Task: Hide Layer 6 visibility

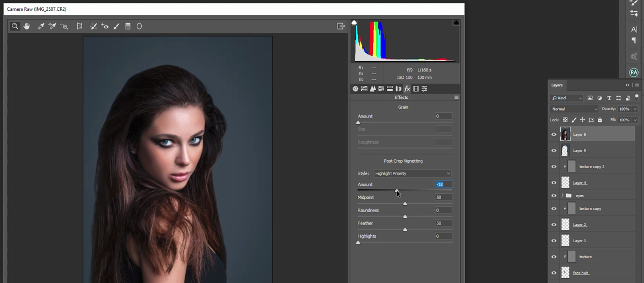Action: pos(554,135)
